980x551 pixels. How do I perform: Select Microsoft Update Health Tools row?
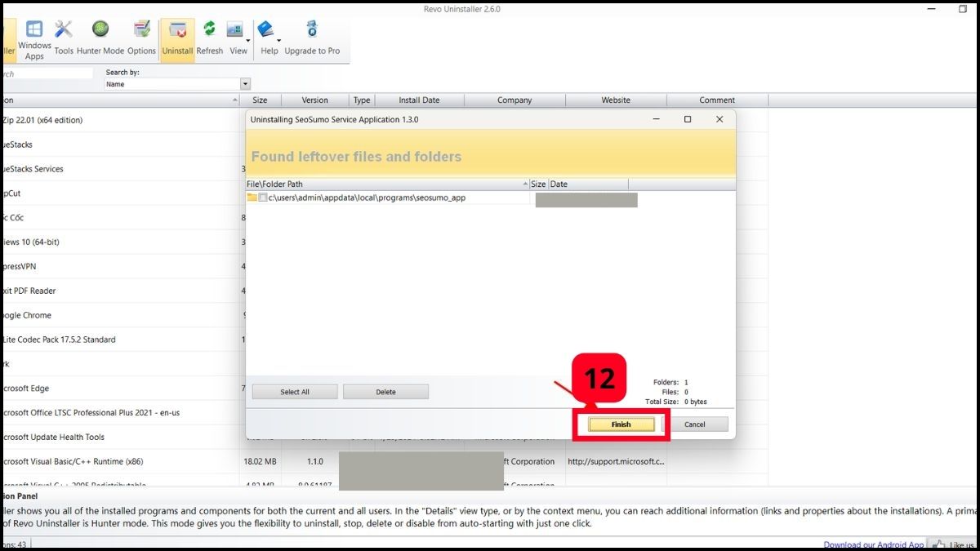click(x=119, y=438)
